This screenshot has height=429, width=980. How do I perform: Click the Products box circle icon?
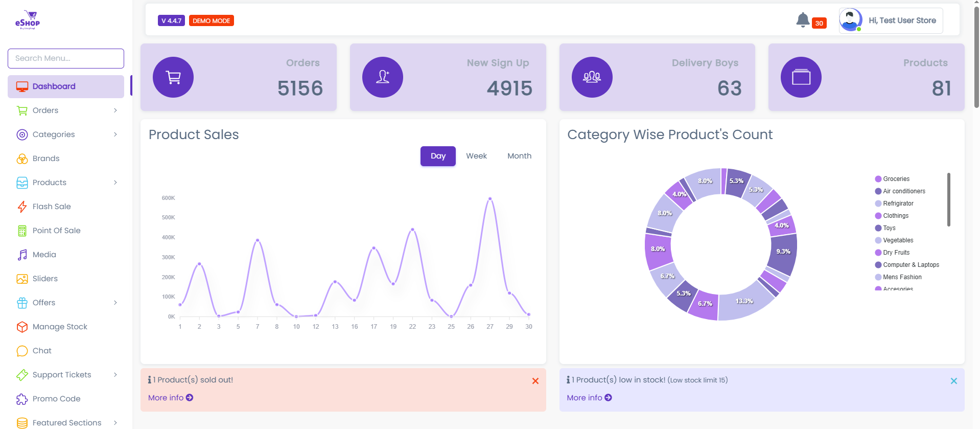coord(801,77)
